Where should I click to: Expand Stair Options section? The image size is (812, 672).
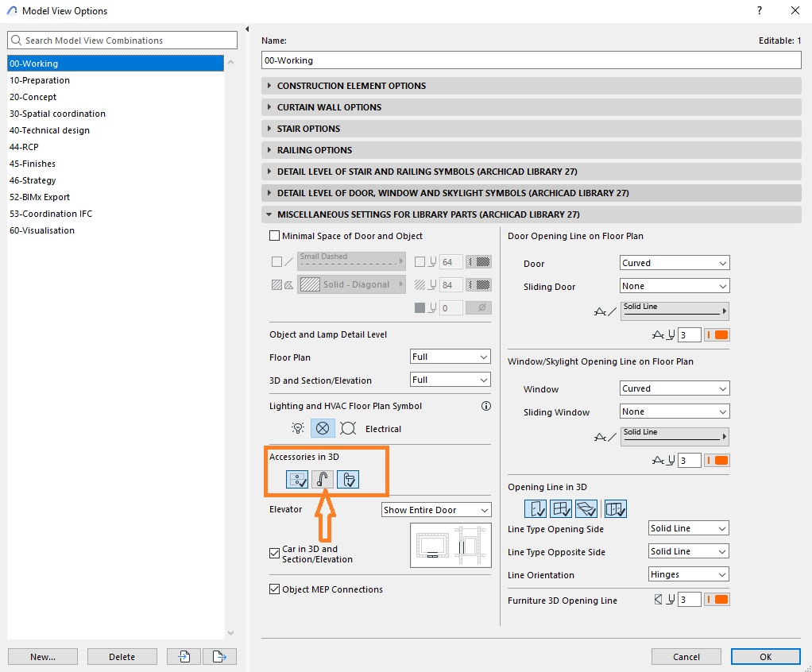point(532,129)
